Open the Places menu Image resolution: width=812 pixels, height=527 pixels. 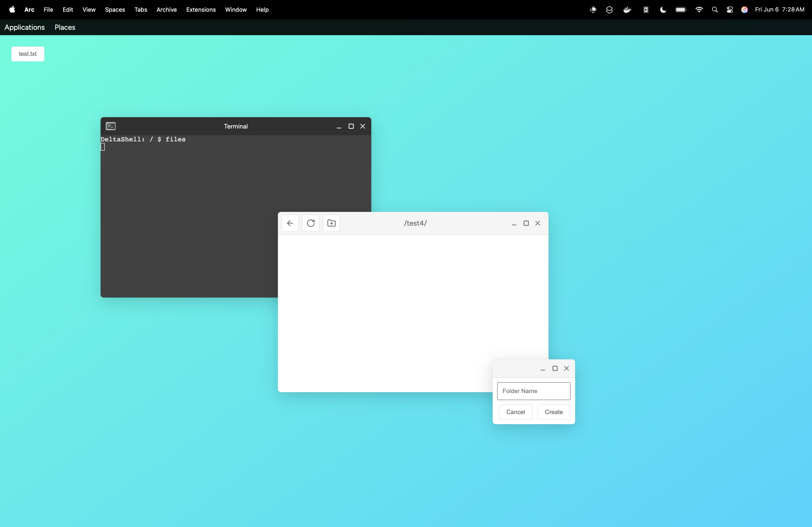coord(65,27)
